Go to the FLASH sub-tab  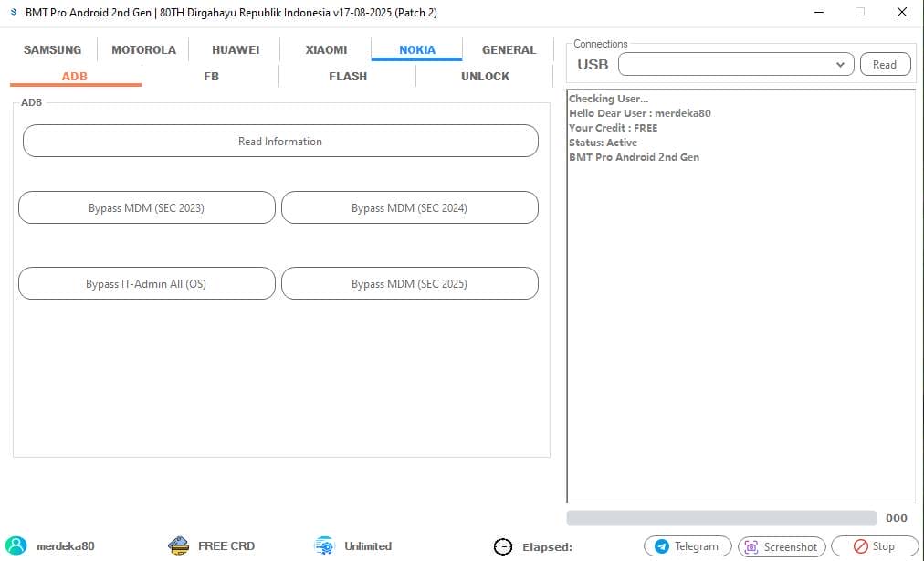point(348,77)
